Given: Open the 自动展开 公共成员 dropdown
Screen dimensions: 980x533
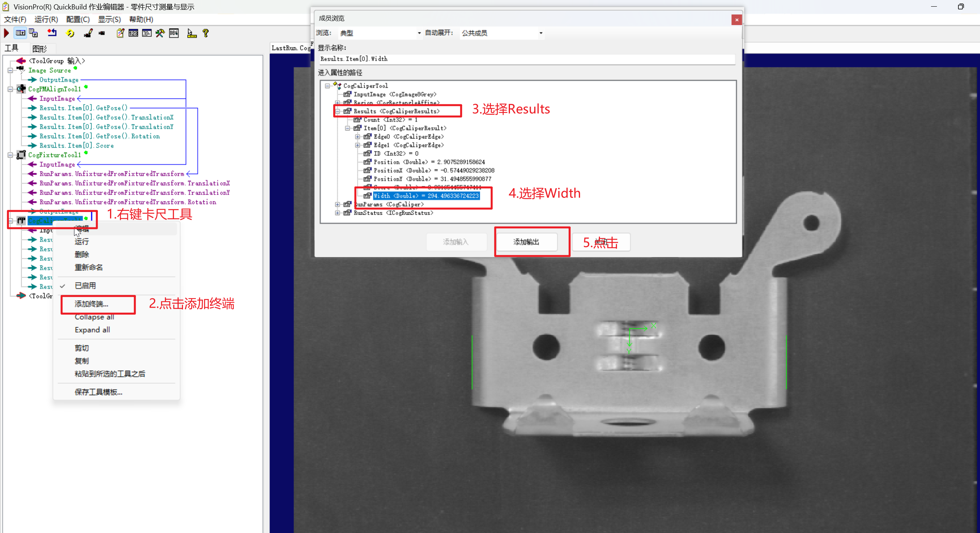Looking at the screenshot, I should pos(502,33).
